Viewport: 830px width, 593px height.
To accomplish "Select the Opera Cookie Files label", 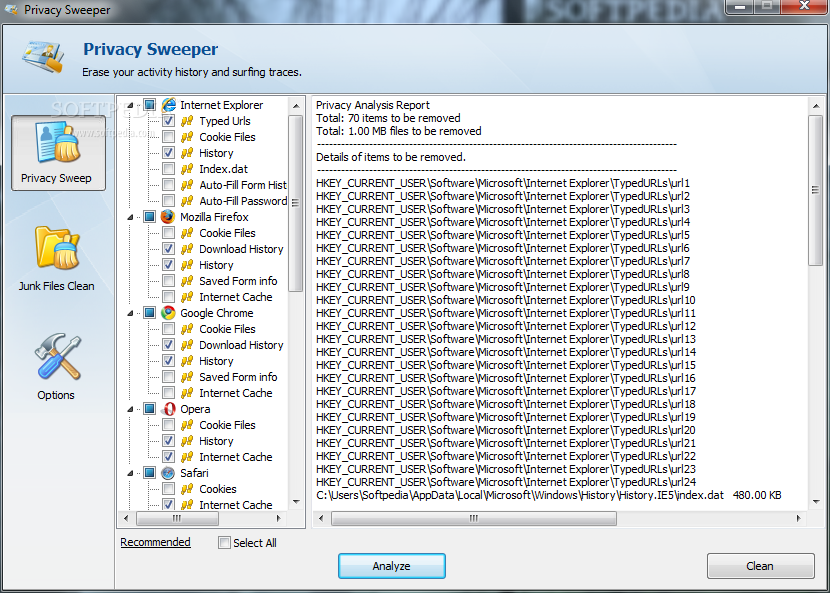I will (227, 425).
